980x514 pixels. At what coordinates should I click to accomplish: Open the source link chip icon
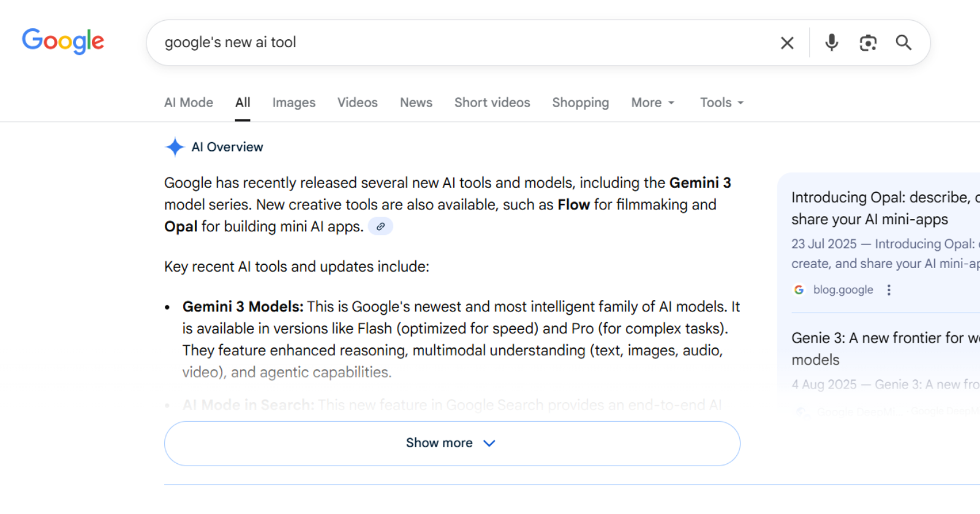380,226
